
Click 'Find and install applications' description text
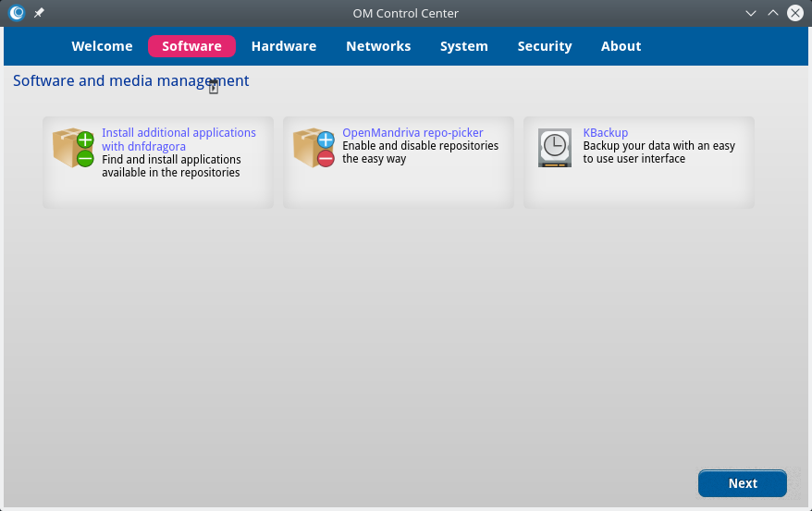[171, 159]
